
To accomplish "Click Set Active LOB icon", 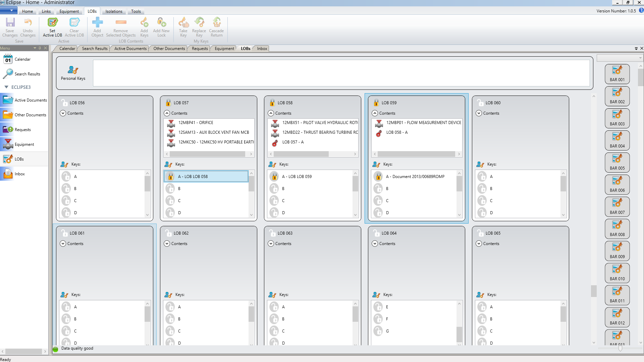I will 52,22.
